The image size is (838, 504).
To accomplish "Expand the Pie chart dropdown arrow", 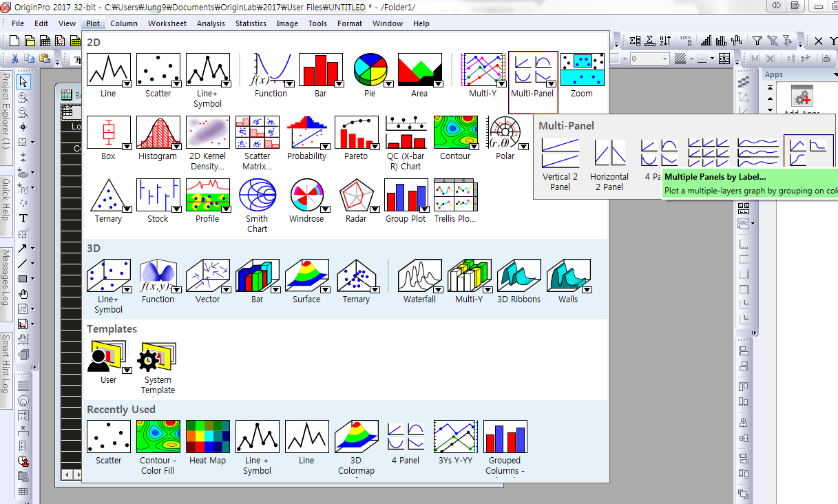I will [x=388, y=83].
